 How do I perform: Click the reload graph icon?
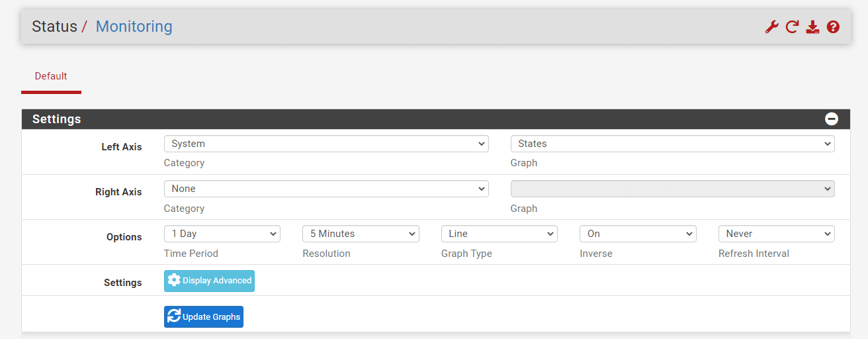pyautogui.click(x=792, y=27)
